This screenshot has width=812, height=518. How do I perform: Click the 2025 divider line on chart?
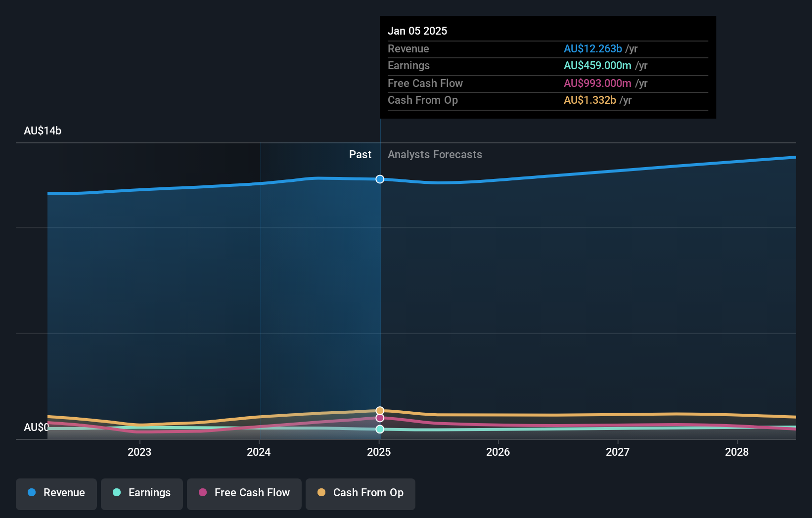380,297
